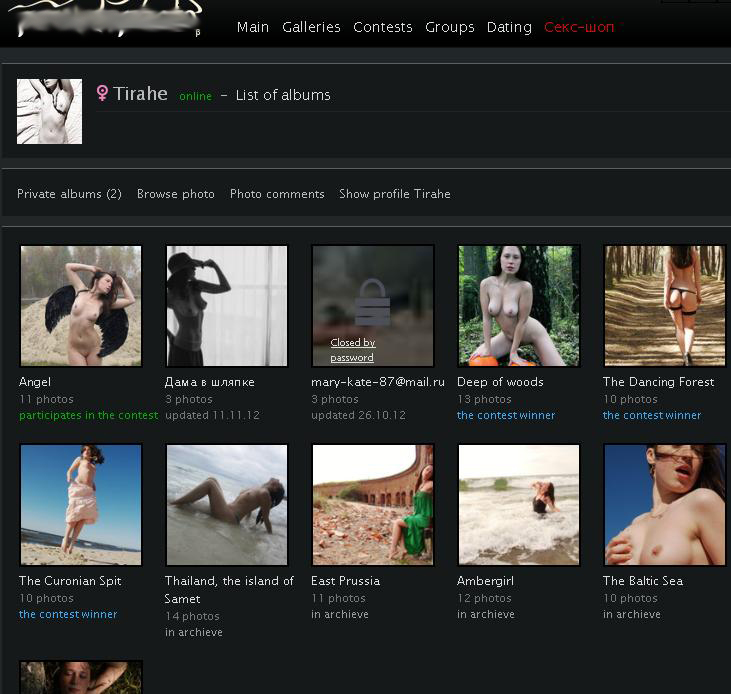
Task: Click the Ambergirl title
Action: click(485, 581)
